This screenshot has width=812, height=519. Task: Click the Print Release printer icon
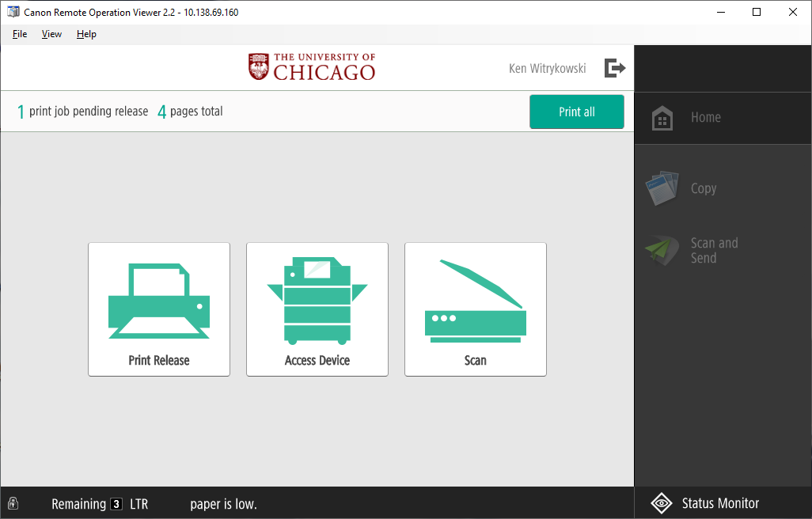click(158, 299)
